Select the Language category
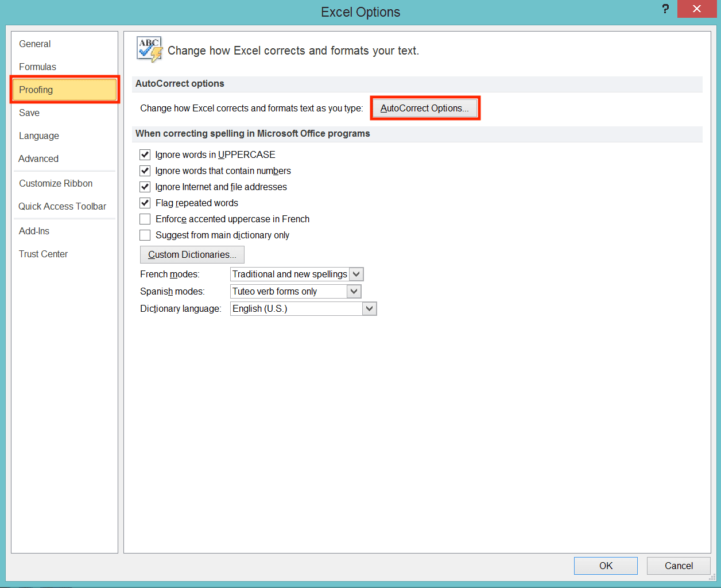 64,136
